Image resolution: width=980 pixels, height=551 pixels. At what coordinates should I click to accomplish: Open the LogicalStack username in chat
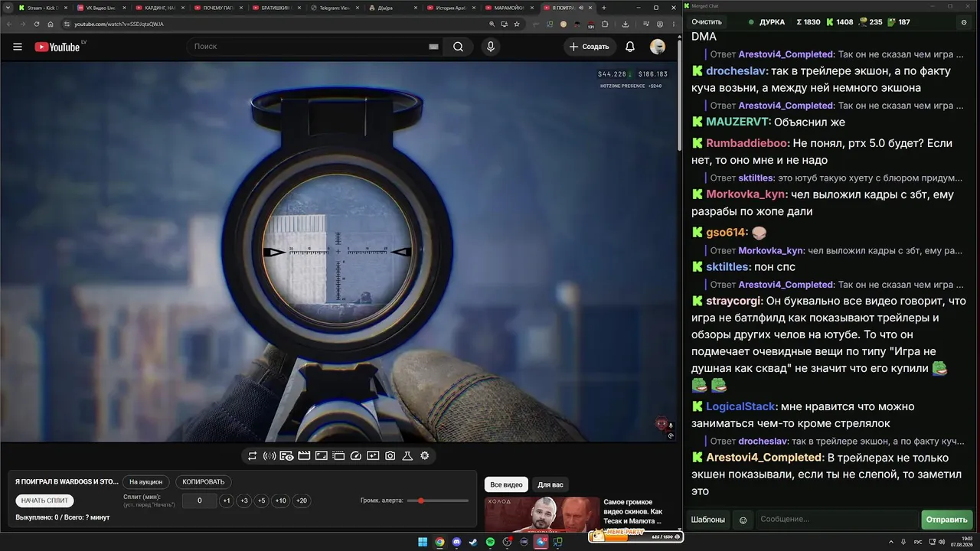click(740, 406)
